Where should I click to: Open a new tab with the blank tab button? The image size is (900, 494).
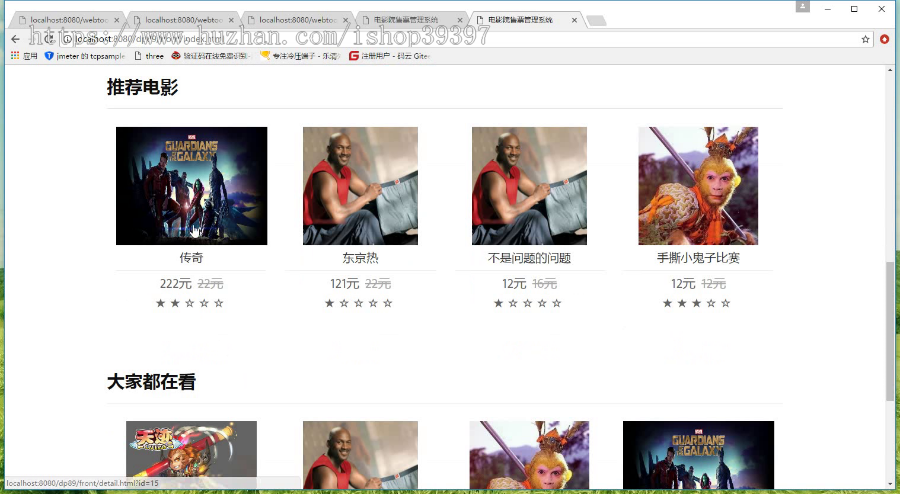pyautogui.click(x=596, y=21)
